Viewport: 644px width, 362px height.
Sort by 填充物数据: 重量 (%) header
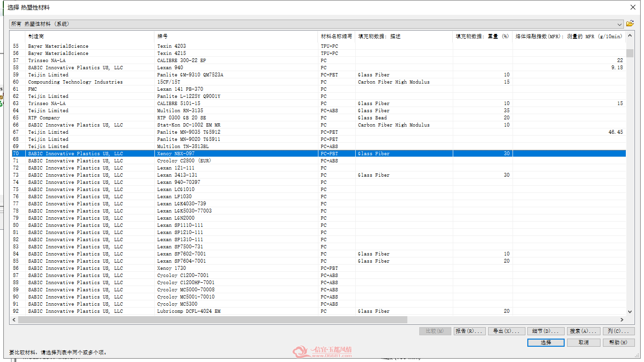pyautogui.click(x=483, y=36)
